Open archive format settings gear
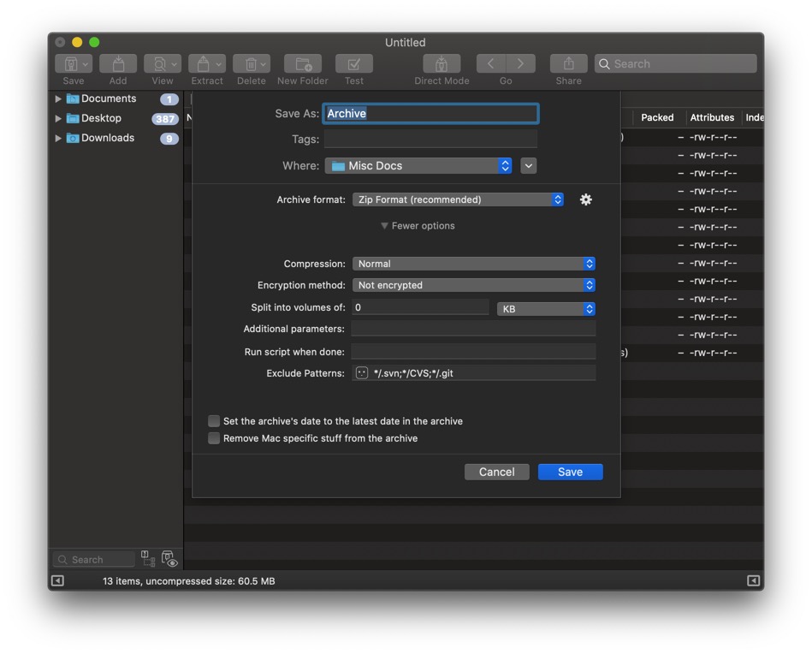 (x=586, y=199)
